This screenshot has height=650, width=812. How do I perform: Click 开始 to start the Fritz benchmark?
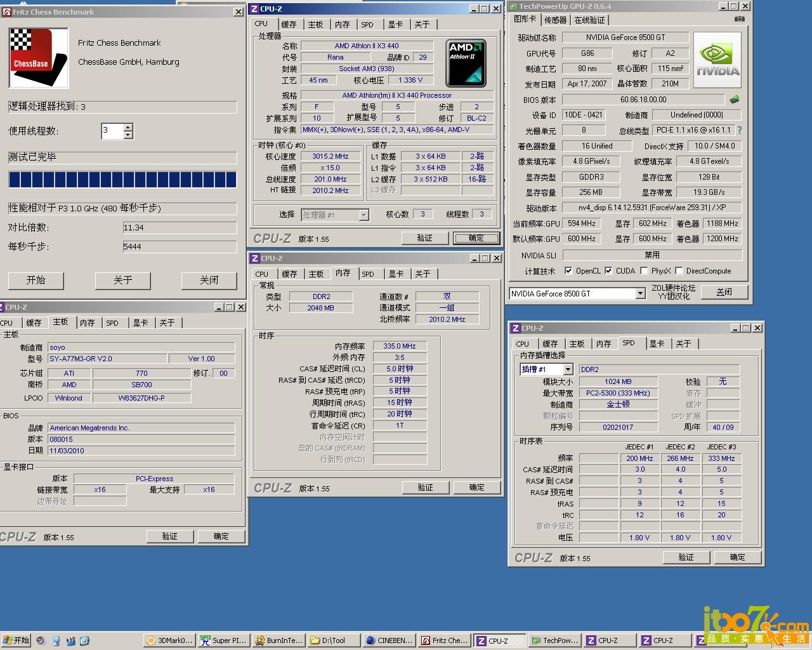click(x=36, y=281)
